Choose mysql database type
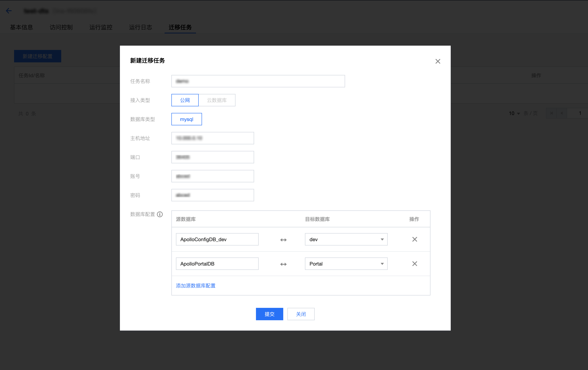Image resolution: width=588 pixels, height=370 pixels. pos(186,119)
